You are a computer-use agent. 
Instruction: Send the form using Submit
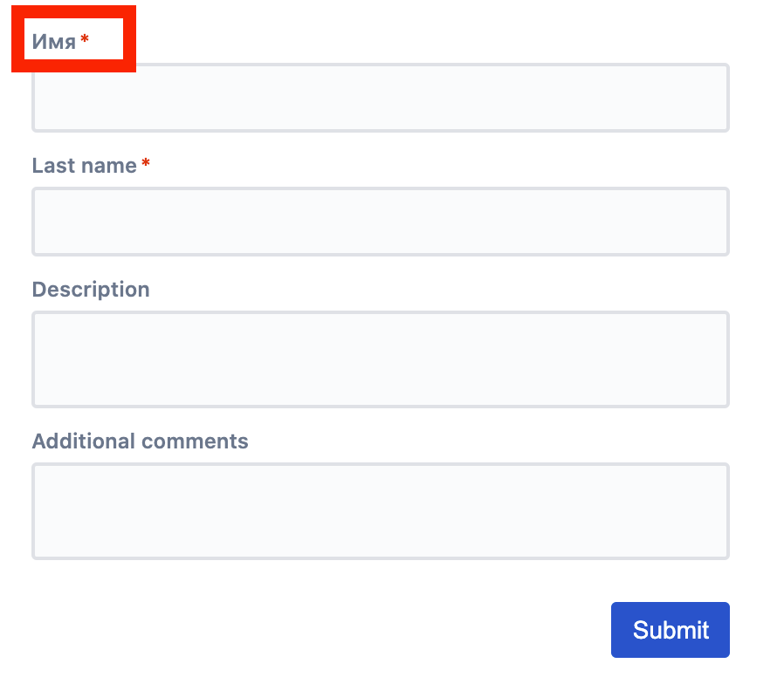pyautogui.click(x=670, y=630)
